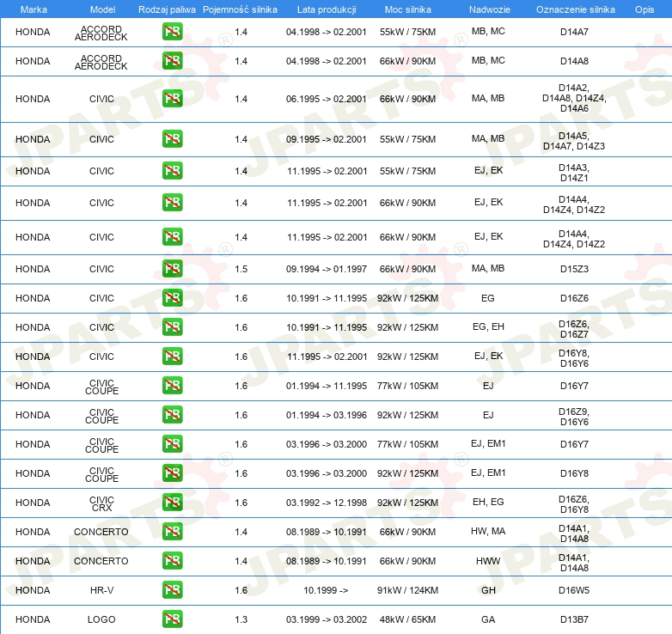Select the D16Z6, D16Y8 engine code cell
The height and width of the screenshot is (634, 672).
(x=574, y=504)
